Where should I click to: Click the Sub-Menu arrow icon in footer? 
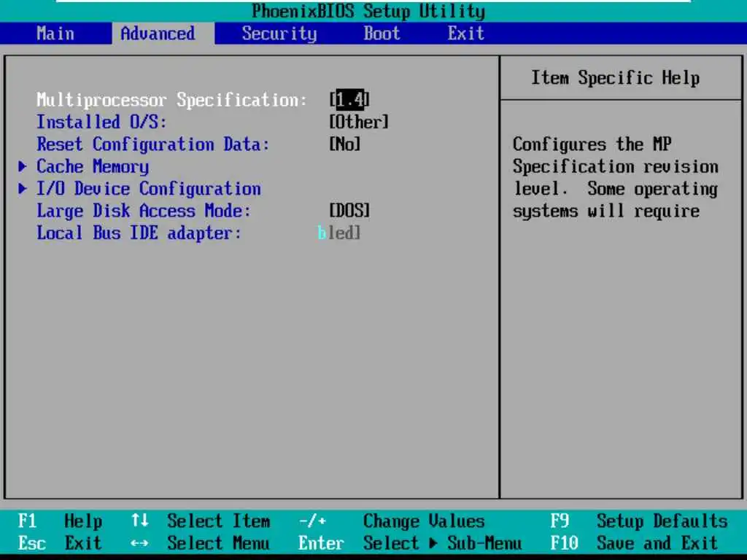(433, 542)
